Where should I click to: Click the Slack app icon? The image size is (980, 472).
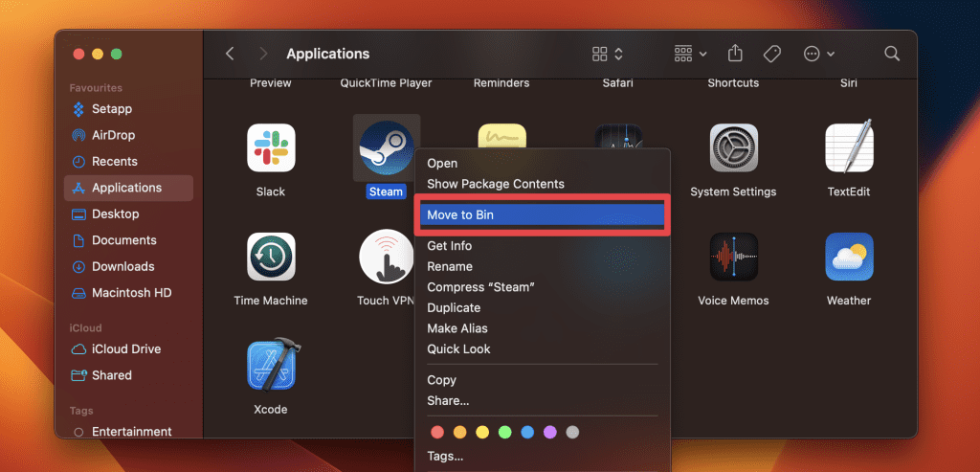[x=271, y=148]
